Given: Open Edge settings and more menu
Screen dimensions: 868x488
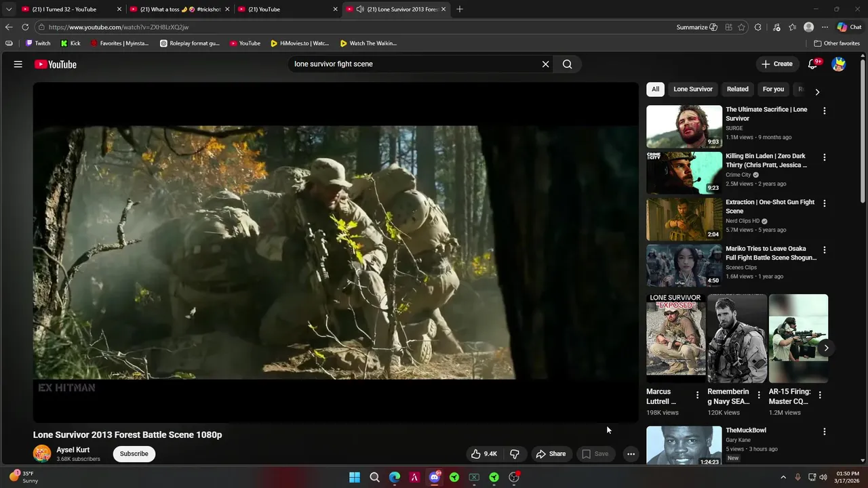Looking at the screenshot, I should tap(825, 27).
